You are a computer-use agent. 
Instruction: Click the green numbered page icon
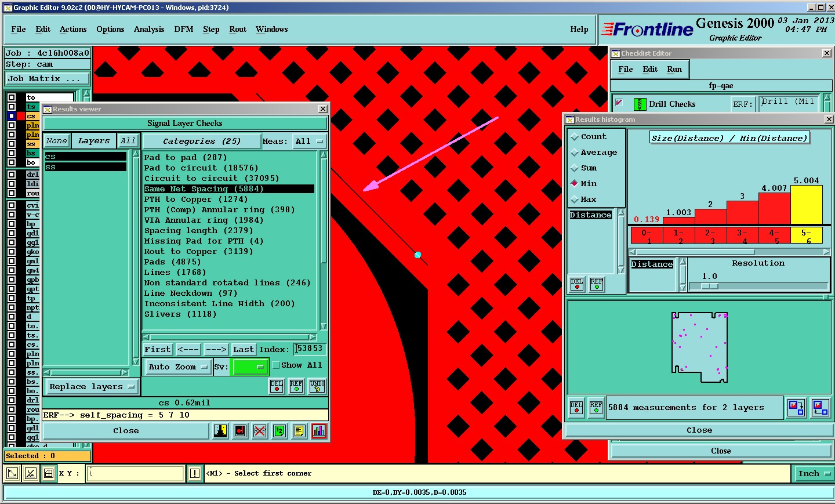coord(279,431)
